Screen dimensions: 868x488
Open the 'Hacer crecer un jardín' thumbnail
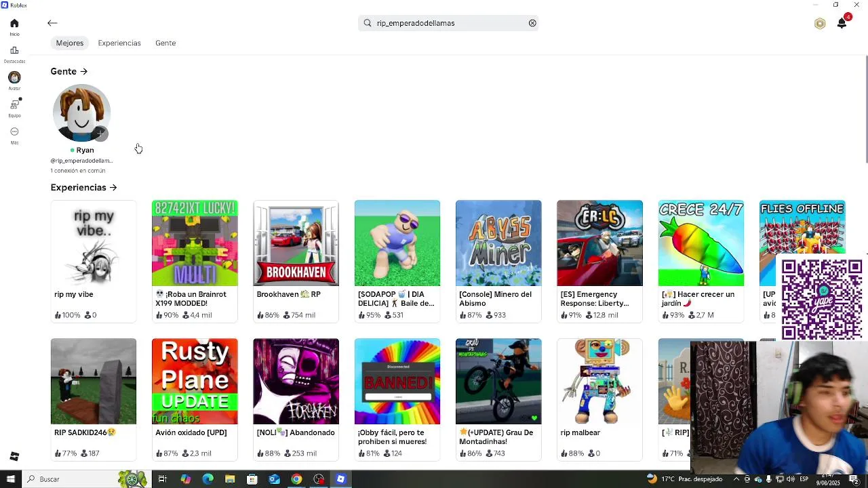coord(701,243)
